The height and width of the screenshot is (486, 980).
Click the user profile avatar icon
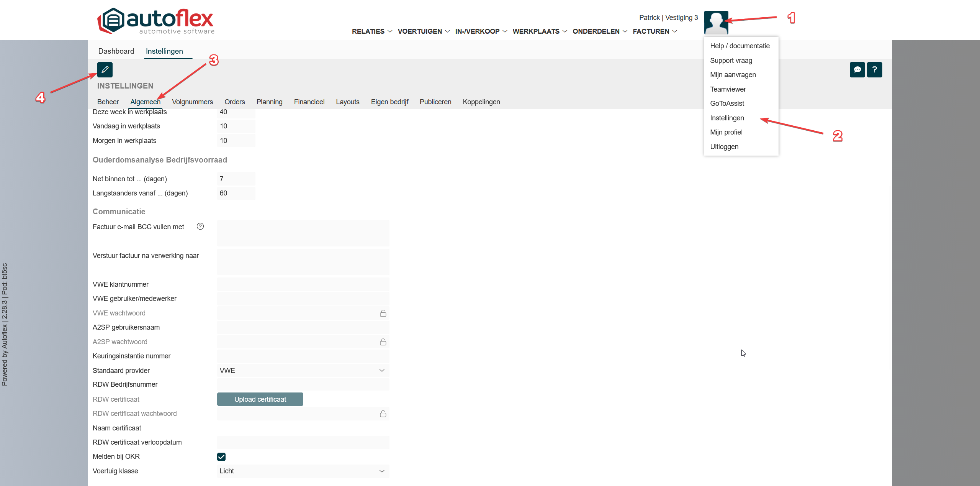(715, 23)
